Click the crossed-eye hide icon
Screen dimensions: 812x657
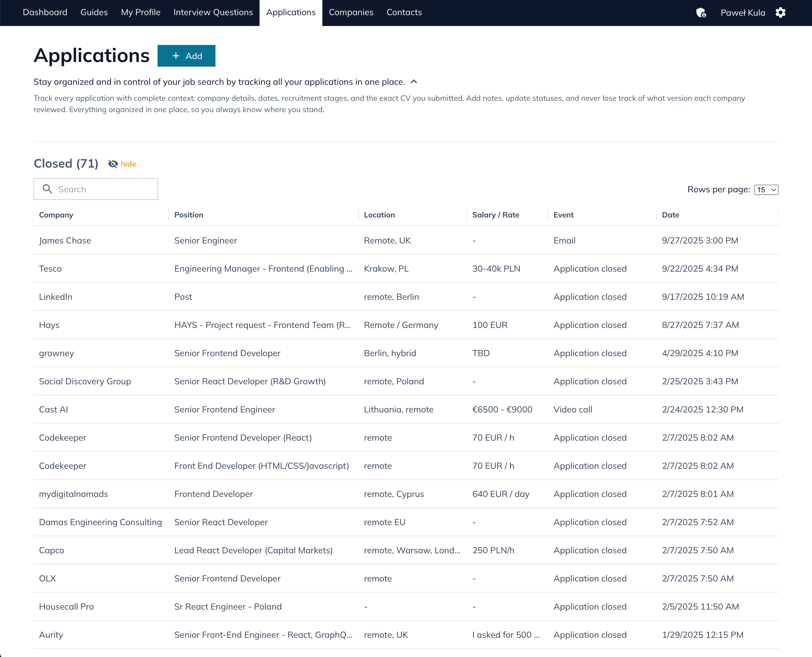coord(113,164)
